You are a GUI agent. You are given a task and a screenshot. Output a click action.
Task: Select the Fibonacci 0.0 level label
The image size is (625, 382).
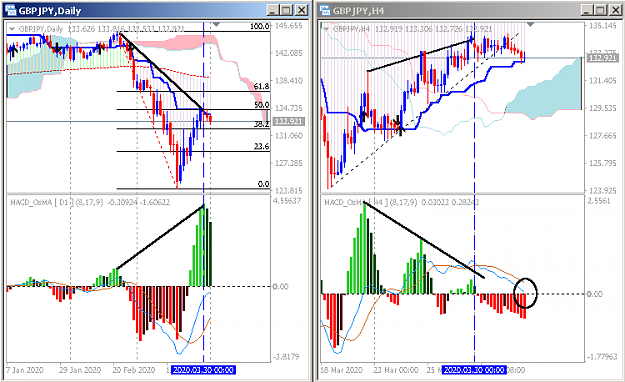point(263,184)
